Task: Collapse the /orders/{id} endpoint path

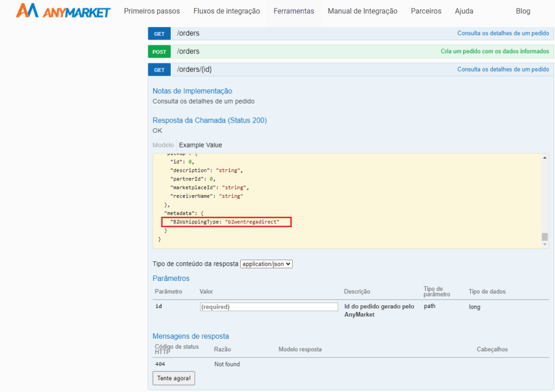Action: (198, 70)
